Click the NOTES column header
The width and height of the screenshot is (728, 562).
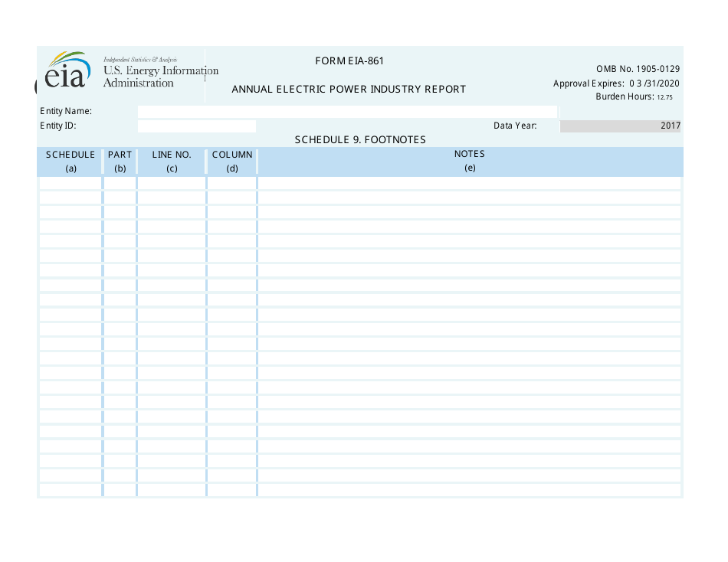click(470, 161)
